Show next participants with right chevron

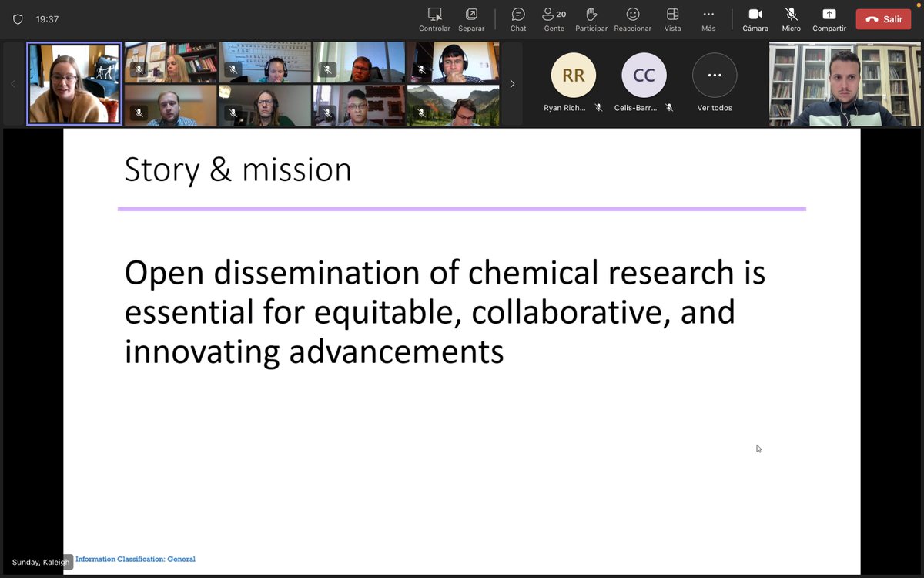512,84
